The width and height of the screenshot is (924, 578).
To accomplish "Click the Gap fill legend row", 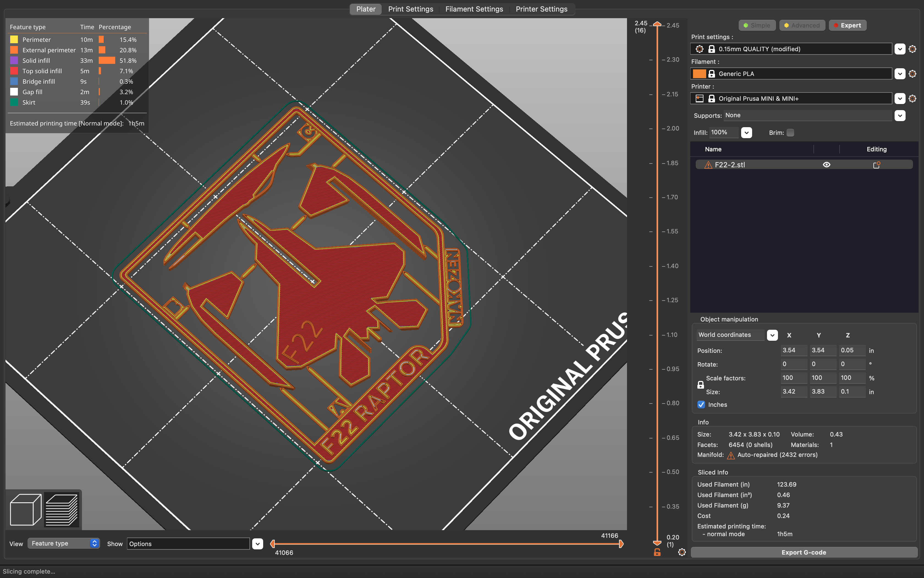I will (x=77, y=92).
